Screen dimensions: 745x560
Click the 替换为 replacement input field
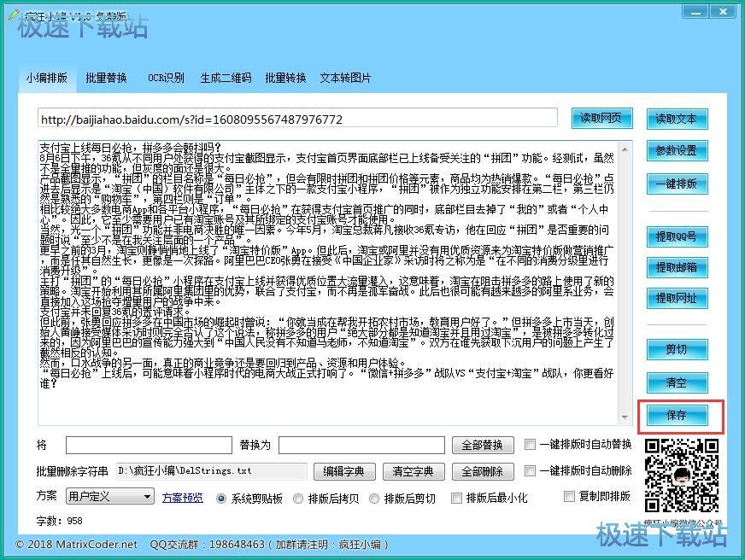coord(361,446)
